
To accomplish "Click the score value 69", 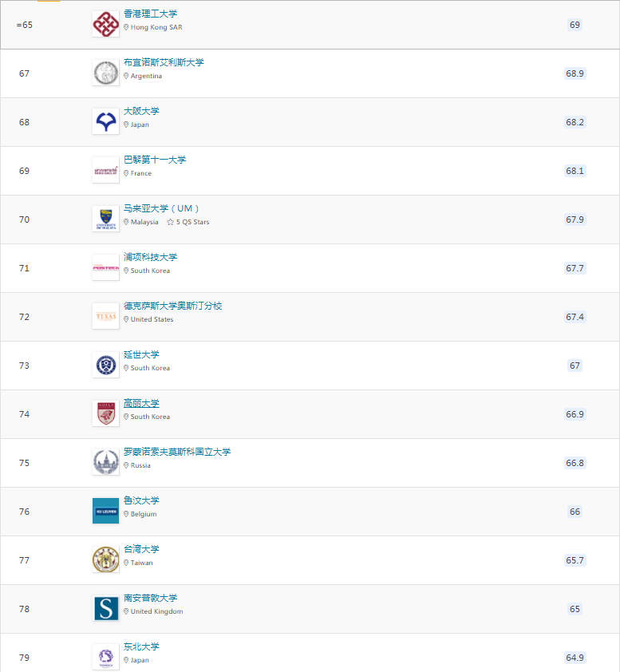I will point(575,25).
